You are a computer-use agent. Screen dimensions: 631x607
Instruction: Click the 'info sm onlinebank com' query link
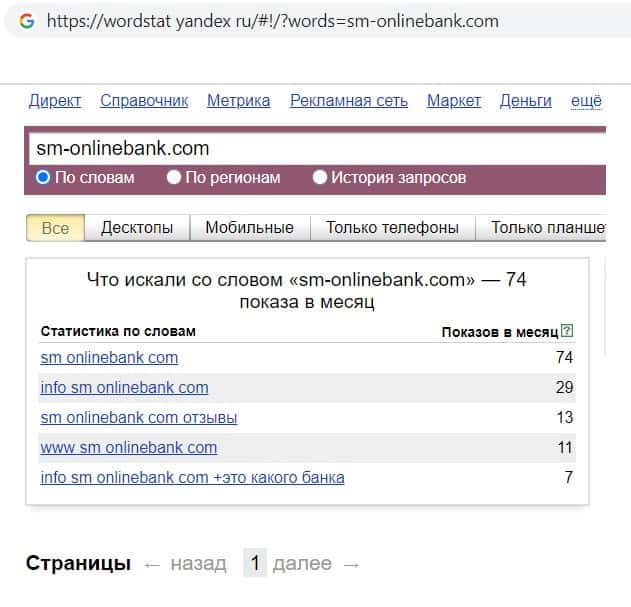point(124,388)
